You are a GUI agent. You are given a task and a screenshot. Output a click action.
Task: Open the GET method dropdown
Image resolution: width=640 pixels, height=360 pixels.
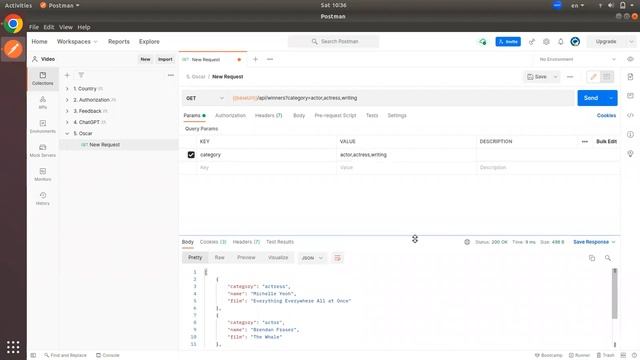point(205,98)
